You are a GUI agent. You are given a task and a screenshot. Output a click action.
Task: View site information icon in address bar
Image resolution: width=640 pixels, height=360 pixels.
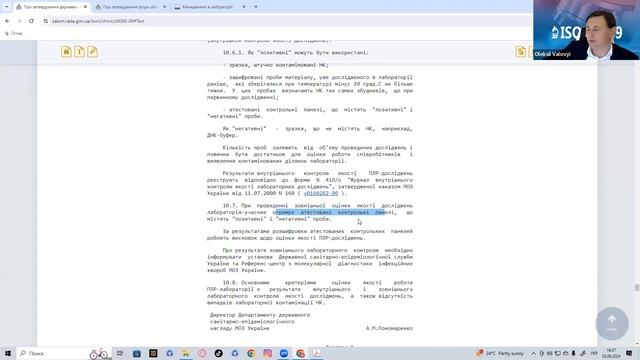pyautogui.click(x=46, y=21)
